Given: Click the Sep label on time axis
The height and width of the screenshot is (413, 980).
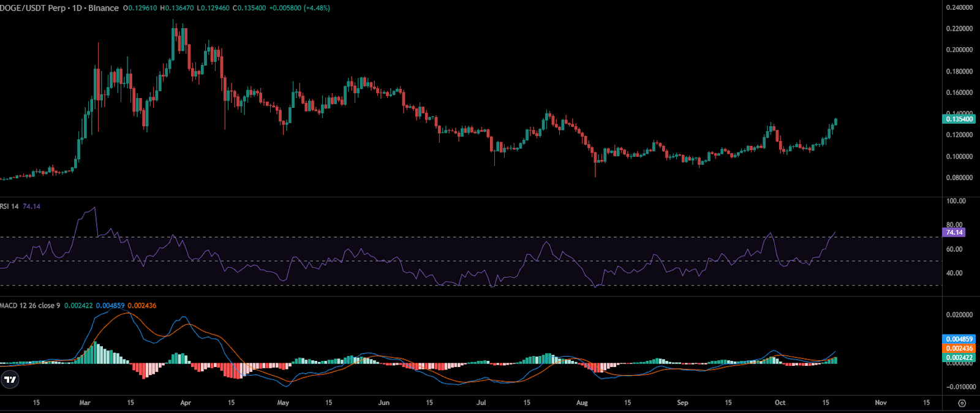Looking at the screenshot, I should point(682,403).
